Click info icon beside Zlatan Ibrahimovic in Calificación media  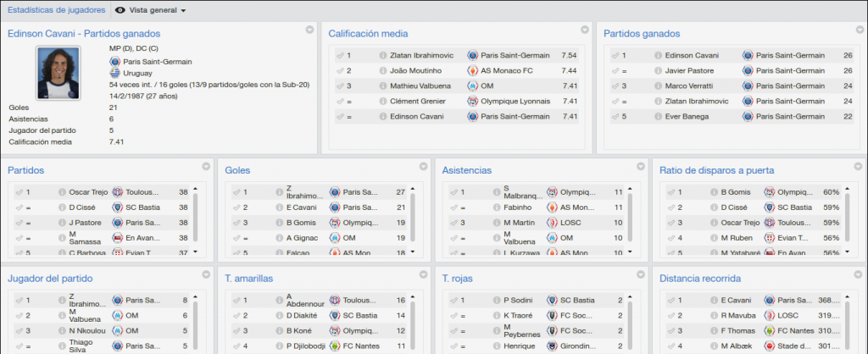coord(383,55)
